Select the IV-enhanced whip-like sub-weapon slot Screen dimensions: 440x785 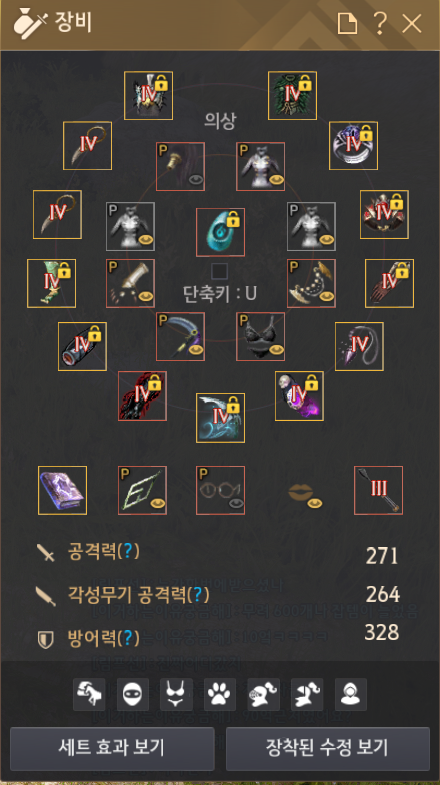click(x=359, y=346)
